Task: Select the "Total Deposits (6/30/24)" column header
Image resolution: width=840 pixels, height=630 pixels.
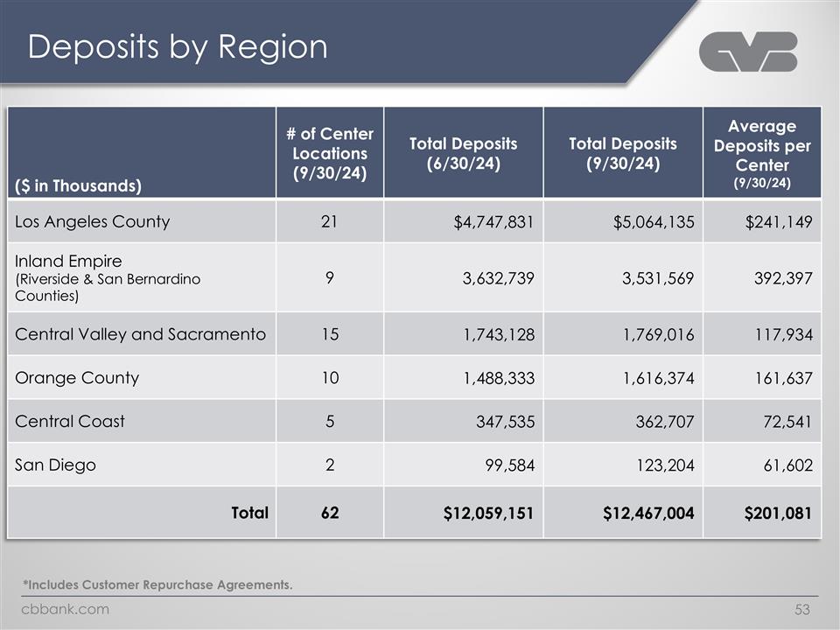Action: click(463, 153)
